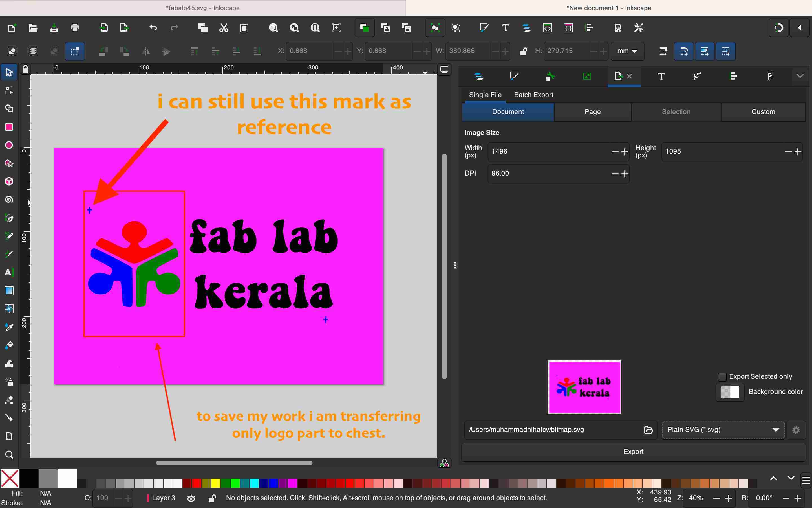Click the Undo arrow icon
The height and width of the screenshot is (508, 812).
[x=153, y=28]
